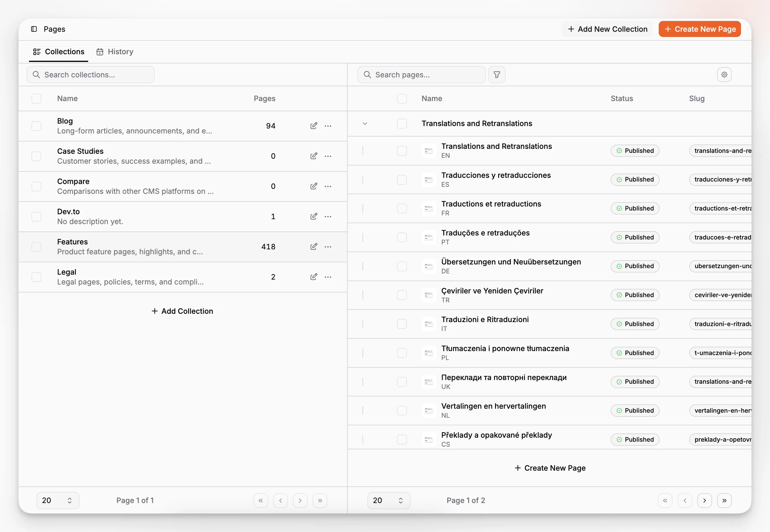Check the Blog collection checkbox

click(36, 126)
